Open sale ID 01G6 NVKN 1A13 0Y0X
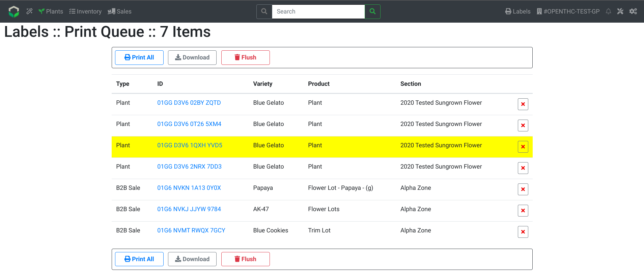This screenshot has height=276, width=644. [189, 188]
